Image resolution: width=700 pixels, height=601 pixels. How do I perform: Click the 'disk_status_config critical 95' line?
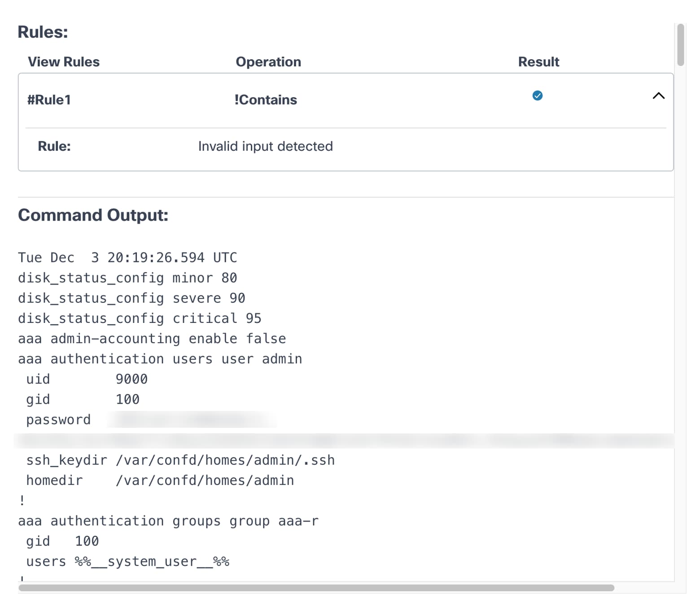point(140,318)
